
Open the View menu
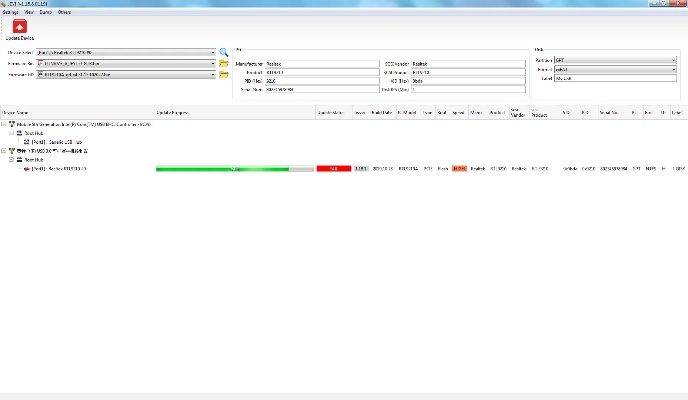(x=29, y=12)
